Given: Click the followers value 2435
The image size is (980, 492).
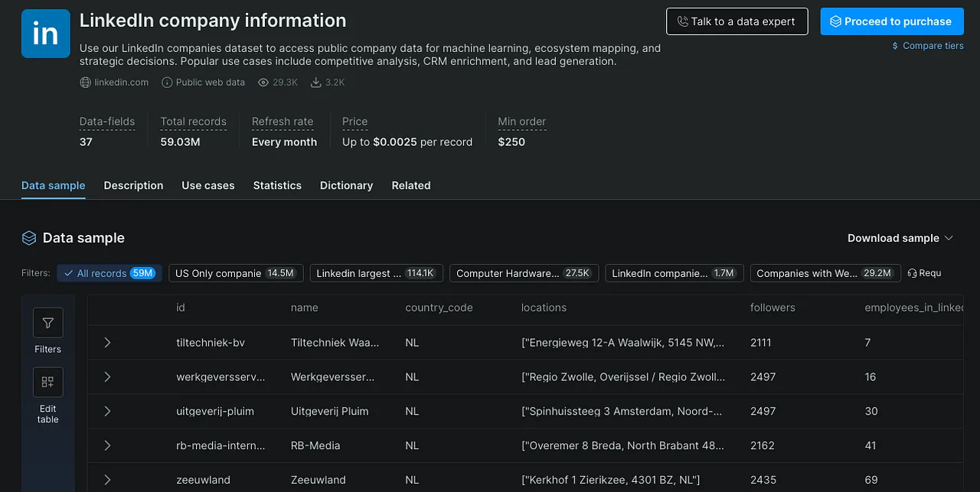Looking at the screenshot, I should 763,480.
